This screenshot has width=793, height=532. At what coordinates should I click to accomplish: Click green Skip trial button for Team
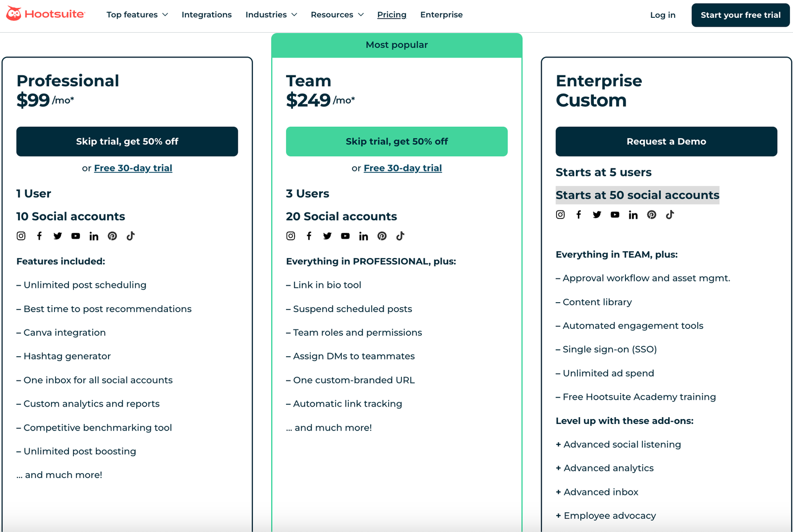tap(396, 142)
